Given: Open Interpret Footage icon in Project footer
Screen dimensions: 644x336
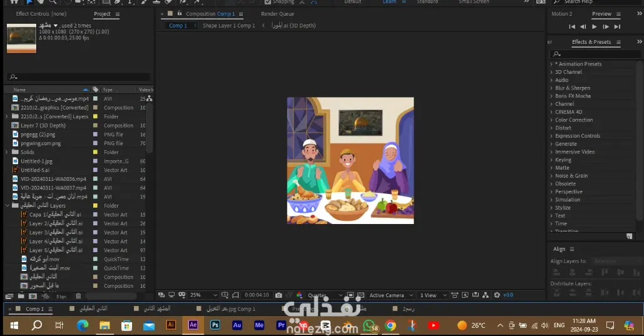Looking at the screenshot, I should tap(9, 296).
